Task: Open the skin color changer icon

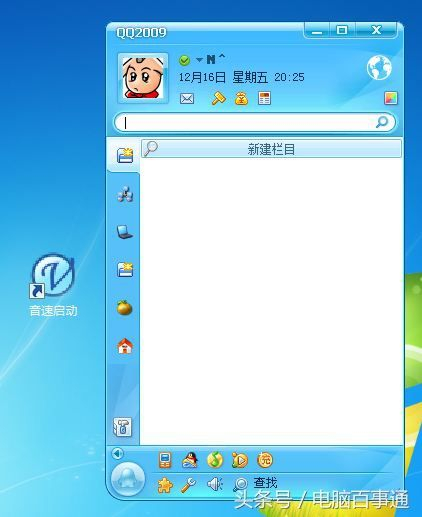Action: [x=391, y=98]
